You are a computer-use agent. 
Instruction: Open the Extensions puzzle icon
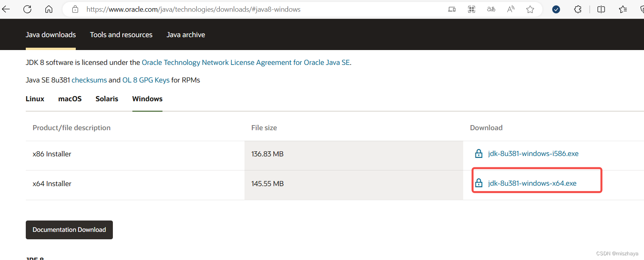tap(578, 9)
